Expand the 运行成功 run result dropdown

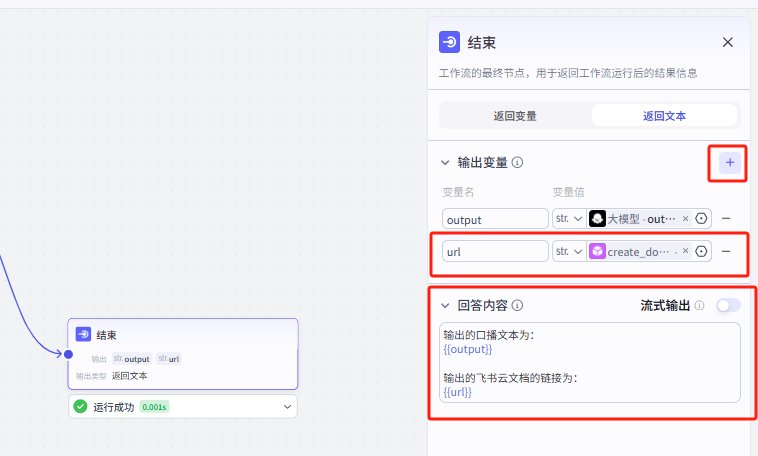click(x=288, y=406)
